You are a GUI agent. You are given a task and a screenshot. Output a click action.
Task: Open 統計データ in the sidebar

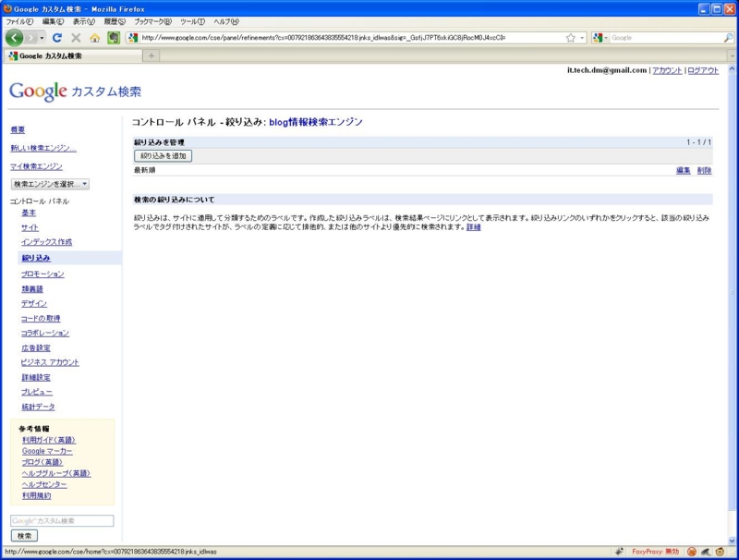pyautogui.click(x=38, y=407)
